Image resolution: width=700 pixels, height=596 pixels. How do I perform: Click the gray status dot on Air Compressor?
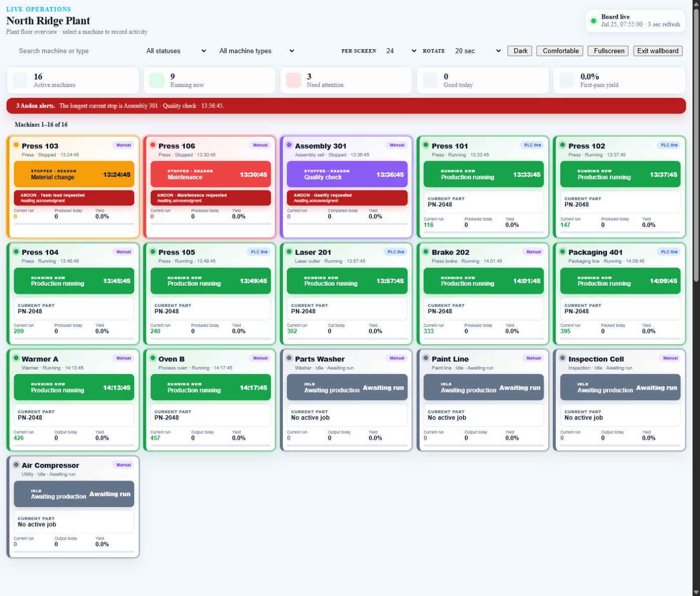[16, 465]
